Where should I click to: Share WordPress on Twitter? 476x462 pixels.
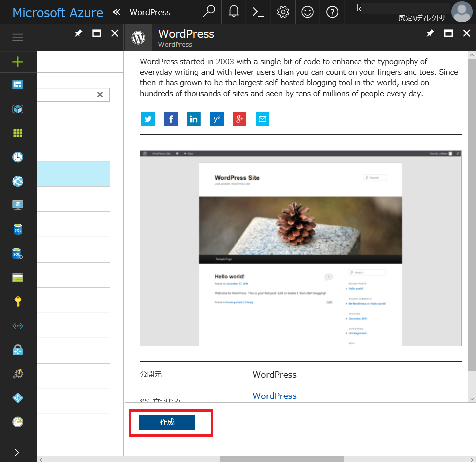point(148,119)
